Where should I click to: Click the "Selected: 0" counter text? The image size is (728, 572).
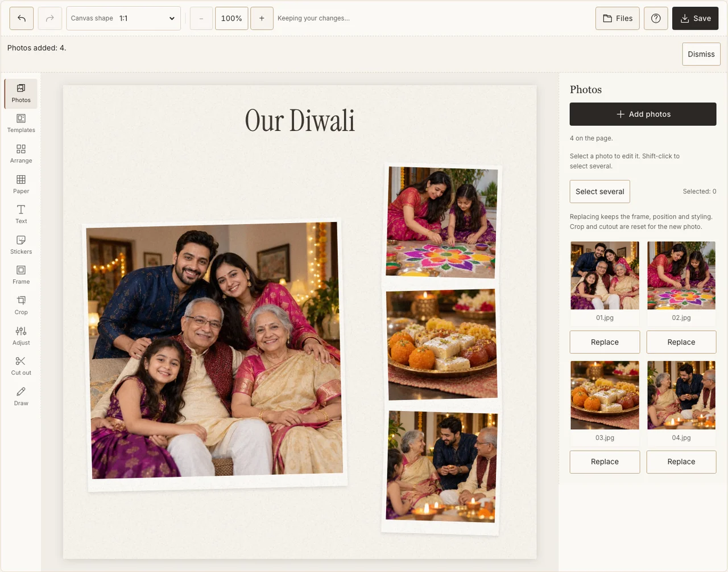click(700, 192)
